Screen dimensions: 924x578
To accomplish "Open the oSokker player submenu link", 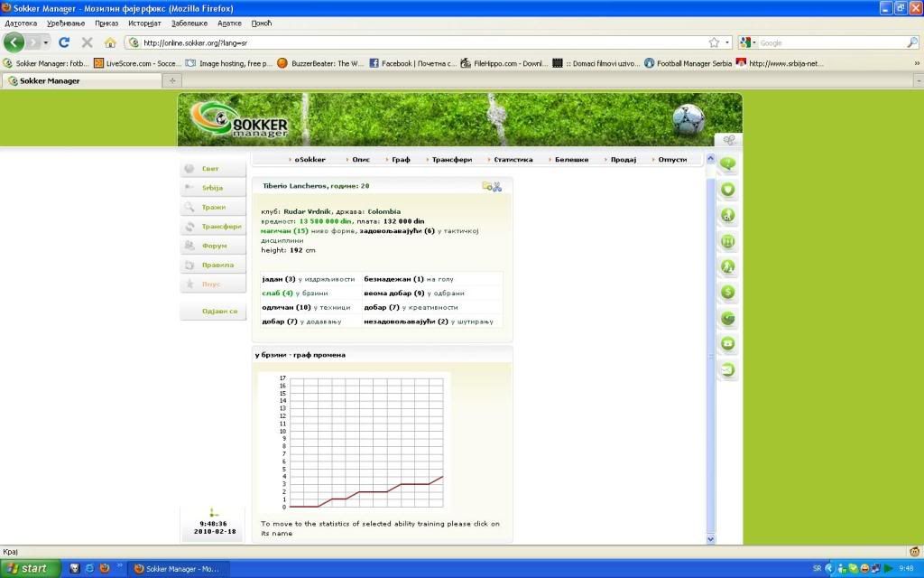I will 310,159.
